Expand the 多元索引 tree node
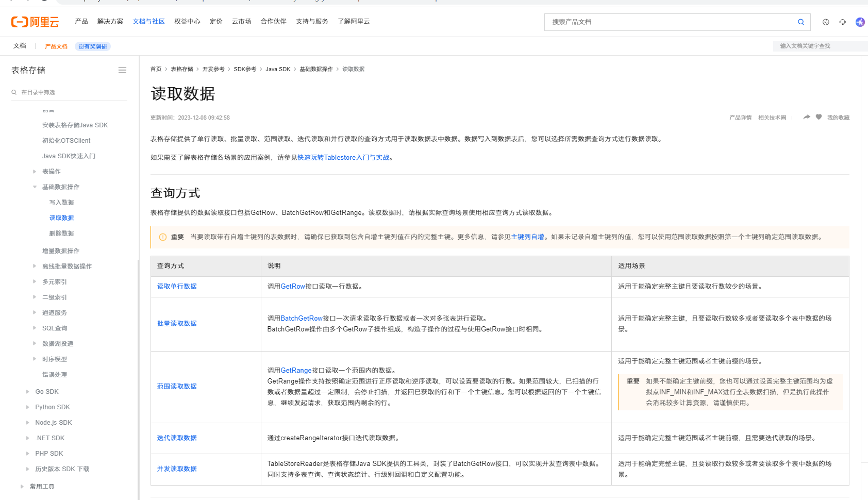 35,282
